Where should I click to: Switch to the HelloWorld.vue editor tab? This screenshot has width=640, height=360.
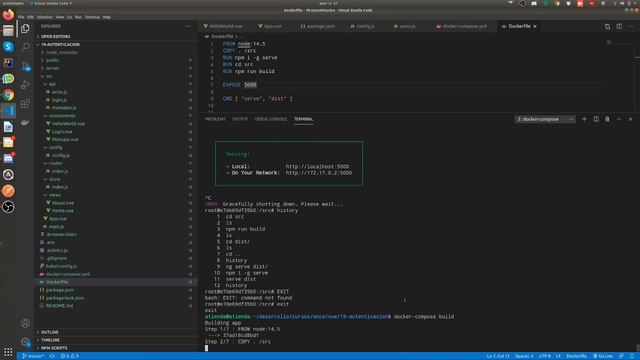[x=225, y=26]
